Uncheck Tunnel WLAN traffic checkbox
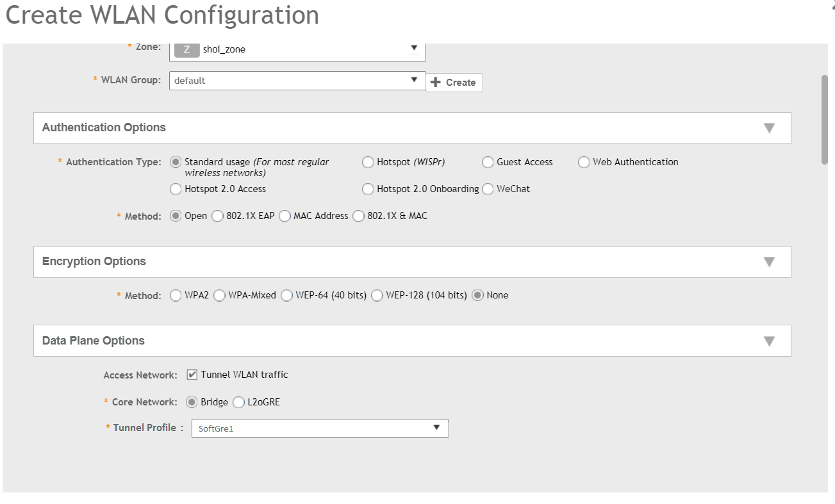This screenshot has width=835, height=504. click(192, 375)
